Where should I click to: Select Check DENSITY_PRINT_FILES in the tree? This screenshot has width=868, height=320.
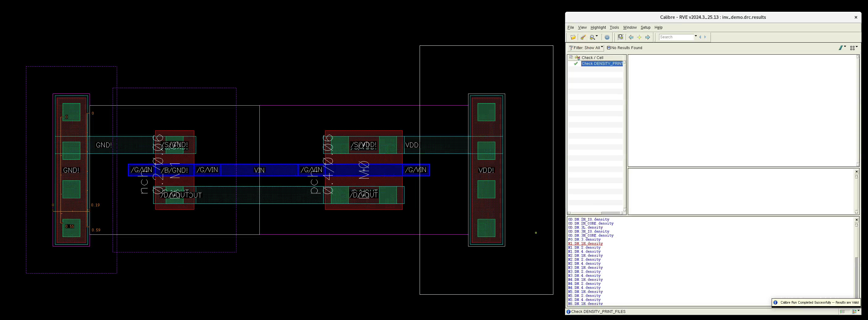(x=602, y=64)
